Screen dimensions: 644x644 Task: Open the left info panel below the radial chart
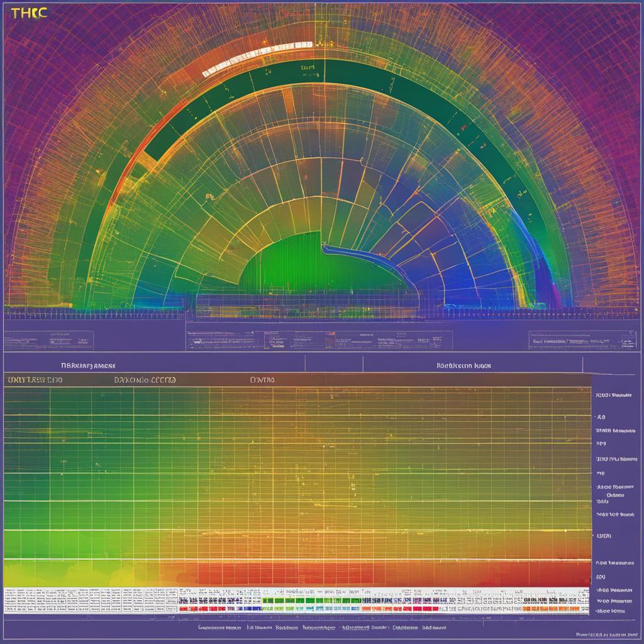(48, 340)
